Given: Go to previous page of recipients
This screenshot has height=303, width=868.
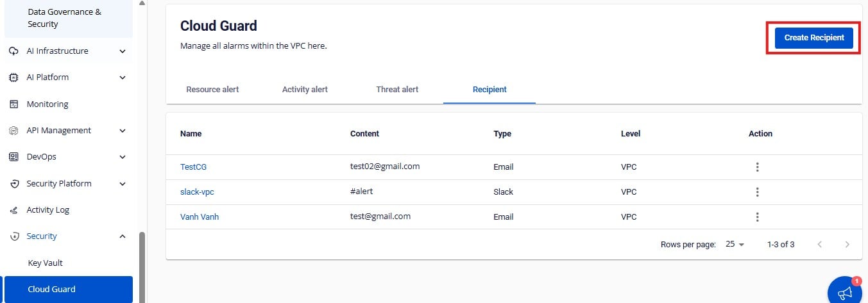Looking at the screenshot, I should point(819,245).
